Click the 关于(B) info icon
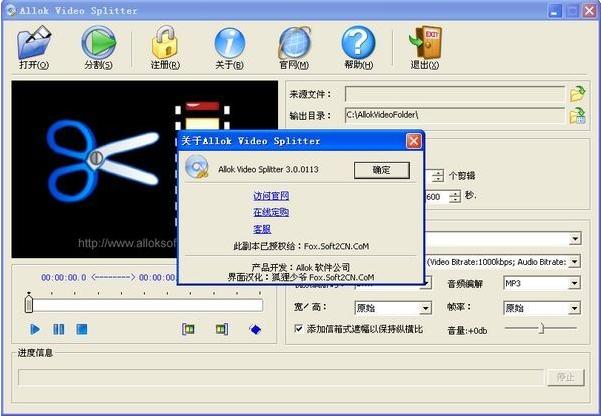This screenshot has height=417, width=601. [x=229, y=48]
